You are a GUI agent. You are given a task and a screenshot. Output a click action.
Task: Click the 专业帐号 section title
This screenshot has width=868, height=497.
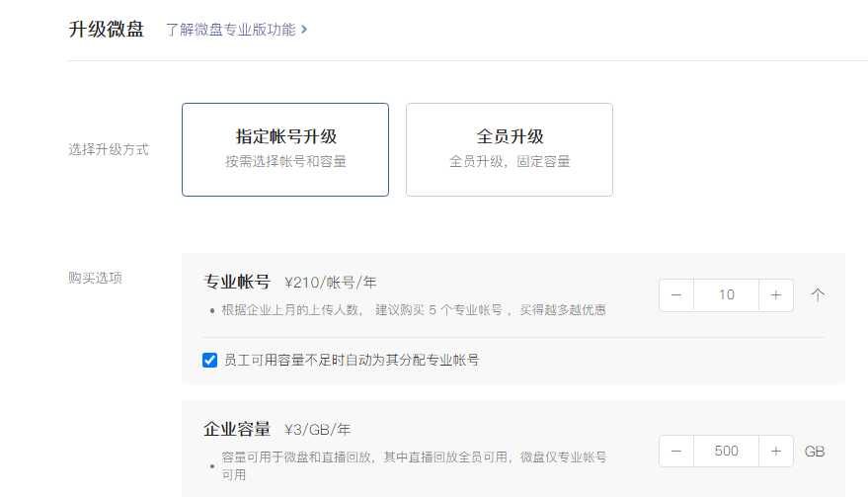237,283
